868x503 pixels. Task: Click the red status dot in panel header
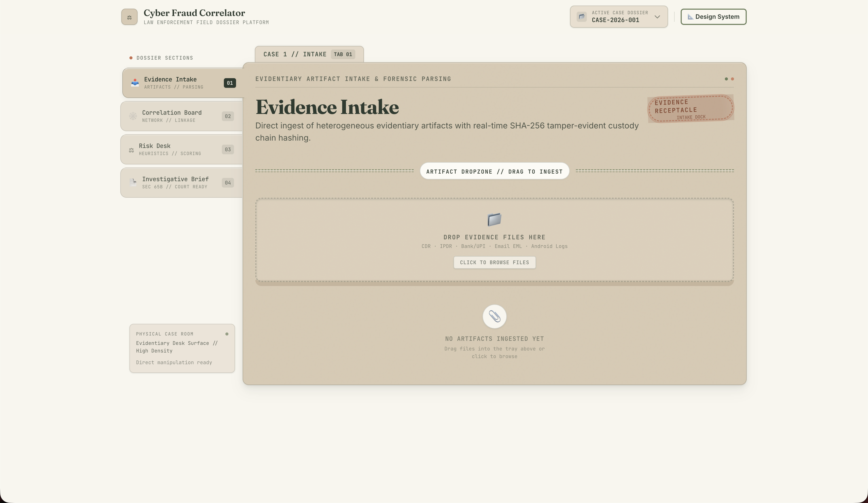click(732, 79)
